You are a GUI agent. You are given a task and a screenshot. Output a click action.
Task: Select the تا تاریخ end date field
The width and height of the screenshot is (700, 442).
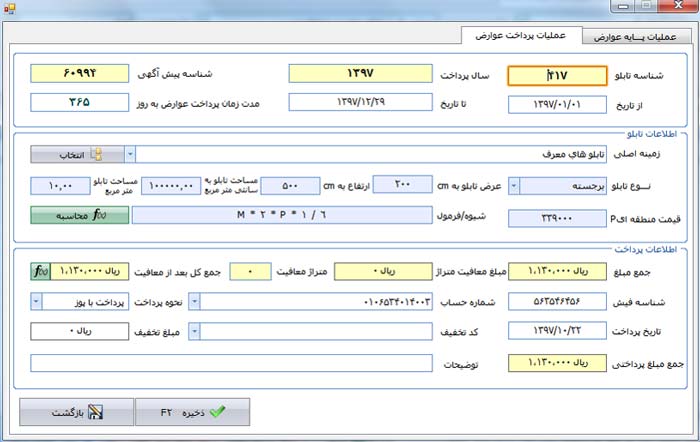pyautogui.click(x=358, y=102)
